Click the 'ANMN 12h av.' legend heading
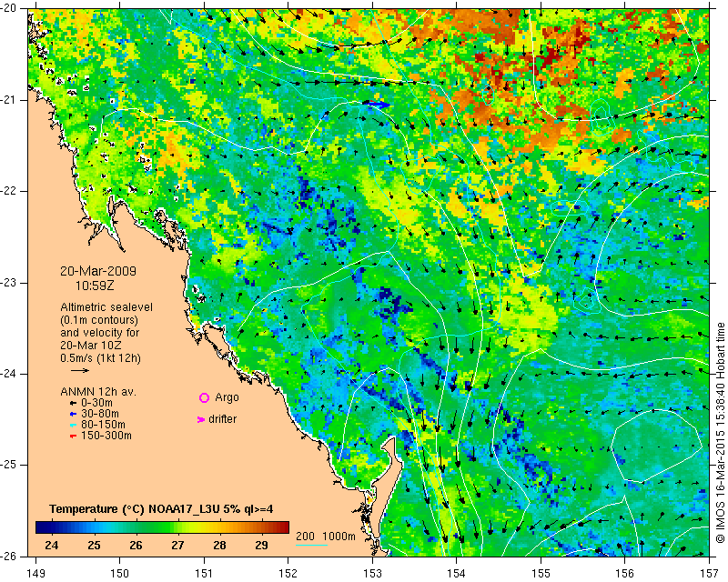Screen dimensions: 728x582 [x=98, y=392]
